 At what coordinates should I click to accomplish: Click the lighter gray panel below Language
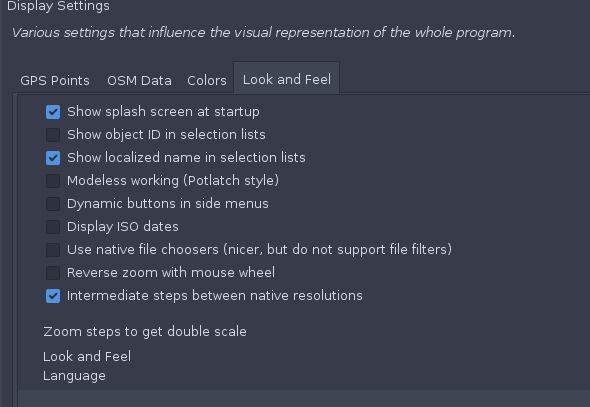[x=304, y=398]
